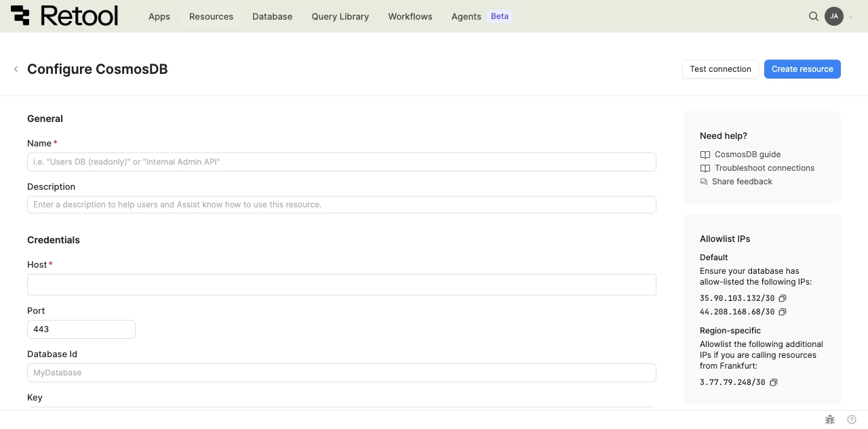Image resolution: width=868 pixels, height=429 pixels.
Task: Open Troubleshoot connections link
Action: pyautogui.click(x=764, y=168)
